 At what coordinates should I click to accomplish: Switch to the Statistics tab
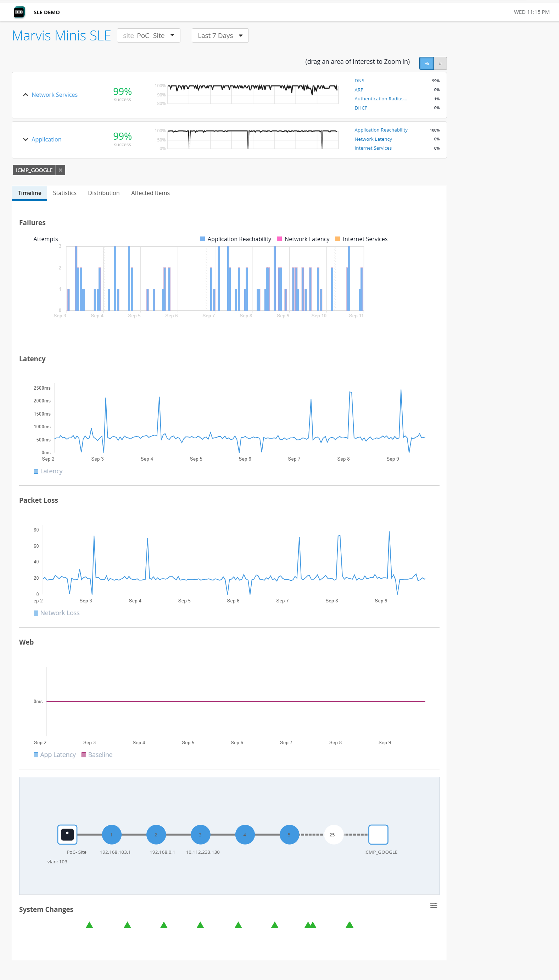(x=65, y=193)
